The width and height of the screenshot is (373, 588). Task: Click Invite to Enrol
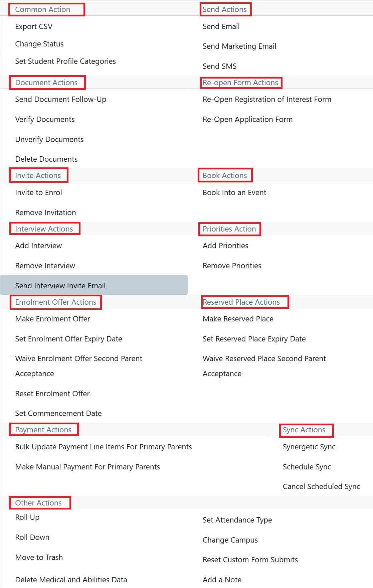coord(38,193)
